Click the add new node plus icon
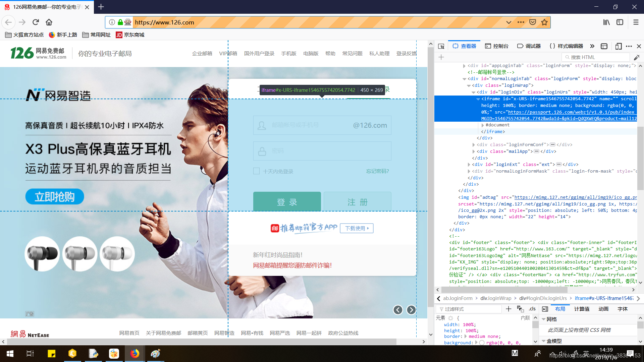Image resolution: width=644 pixels, height=362 pixels. [441, 57]
